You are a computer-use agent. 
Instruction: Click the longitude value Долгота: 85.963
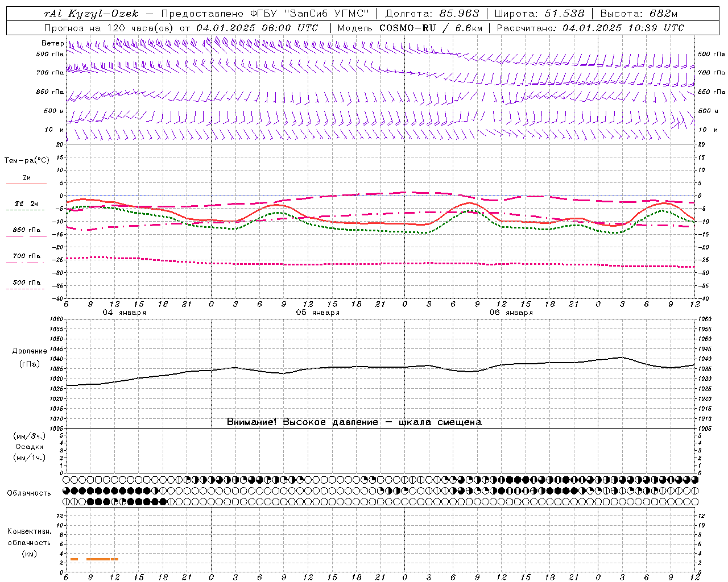[432, 14]
